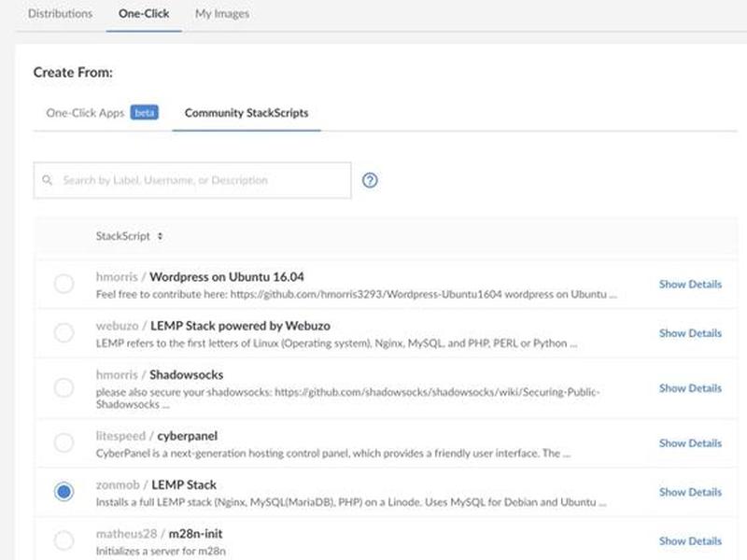Screen dimensions: 747x560
Task: Click the 'Feel free to contribute here' description
Action: pyautogui.click(x=357, y=294)
